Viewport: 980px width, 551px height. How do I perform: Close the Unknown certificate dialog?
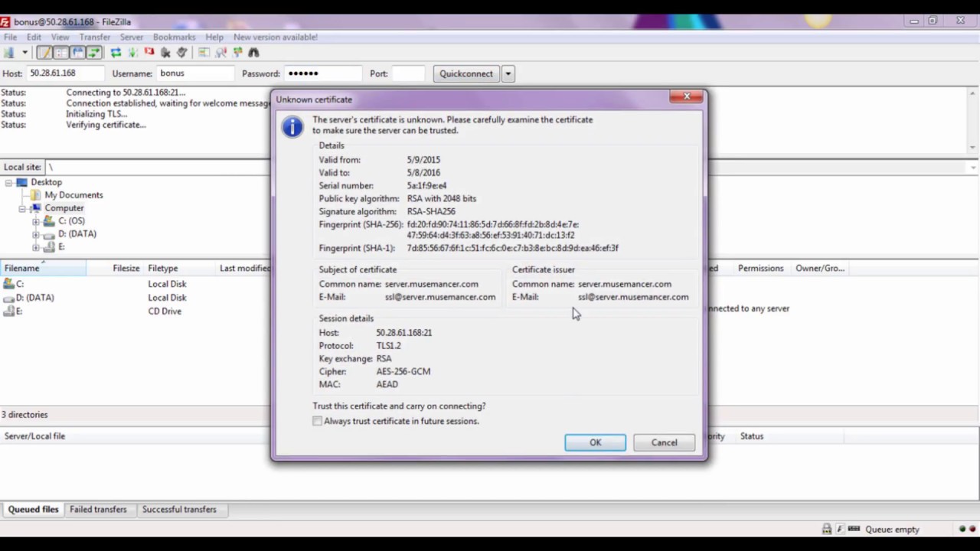[x=687, y=96]
